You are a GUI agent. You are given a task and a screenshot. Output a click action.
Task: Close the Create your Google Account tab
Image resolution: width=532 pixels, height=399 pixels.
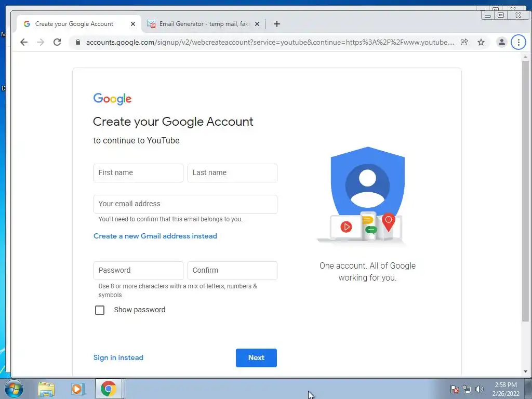coord(133,24)
